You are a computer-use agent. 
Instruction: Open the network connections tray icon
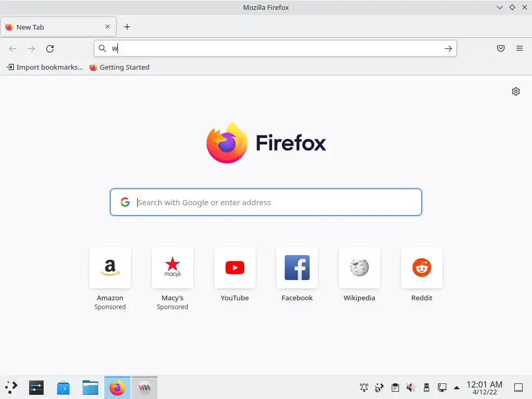[442, 388]
